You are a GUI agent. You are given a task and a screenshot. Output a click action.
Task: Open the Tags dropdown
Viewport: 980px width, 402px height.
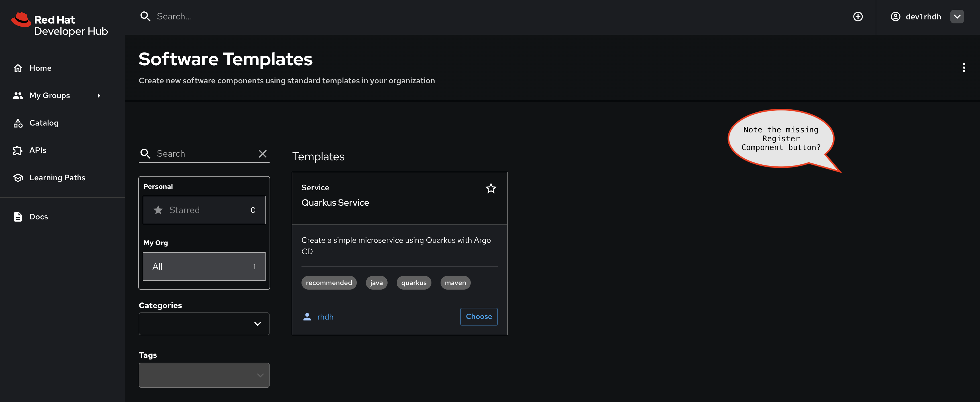tap(204, 375)
